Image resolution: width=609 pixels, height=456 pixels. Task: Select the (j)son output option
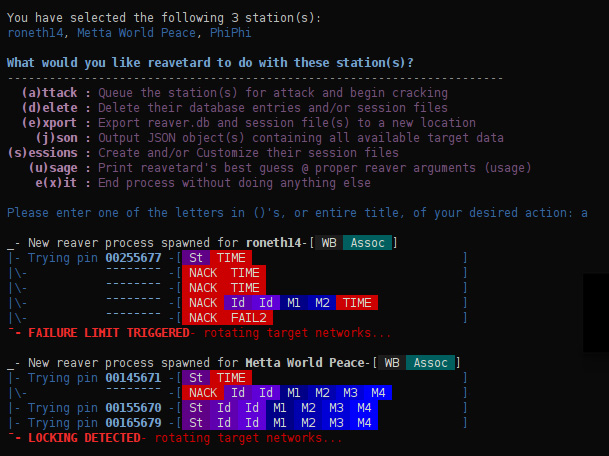coord(56,138)
